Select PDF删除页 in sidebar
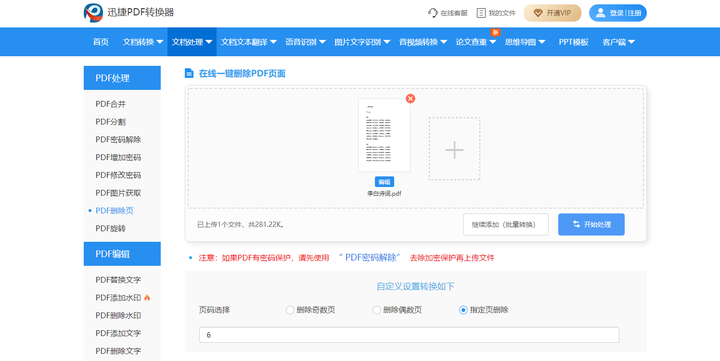Viewport: 720px width, 361px height. tap(114, 211)
